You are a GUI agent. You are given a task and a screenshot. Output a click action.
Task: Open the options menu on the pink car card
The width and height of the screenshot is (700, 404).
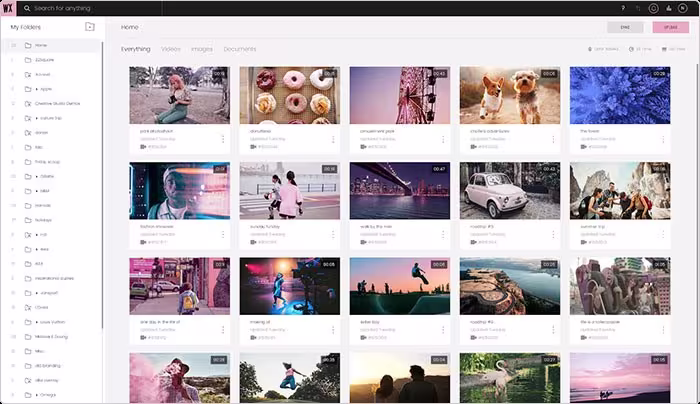553,234
